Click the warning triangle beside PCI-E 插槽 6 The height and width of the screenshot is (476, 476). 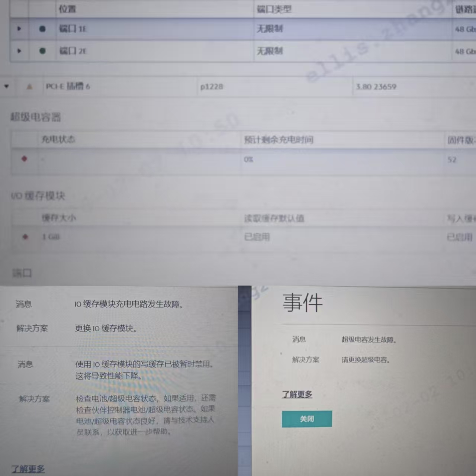(29, 87)
